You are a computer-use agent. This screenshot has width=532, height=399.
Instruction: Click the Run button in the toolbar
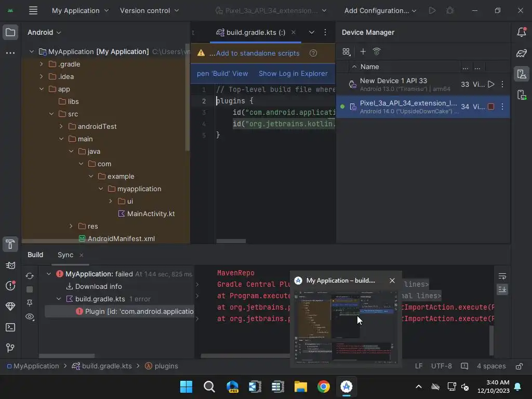432,10
